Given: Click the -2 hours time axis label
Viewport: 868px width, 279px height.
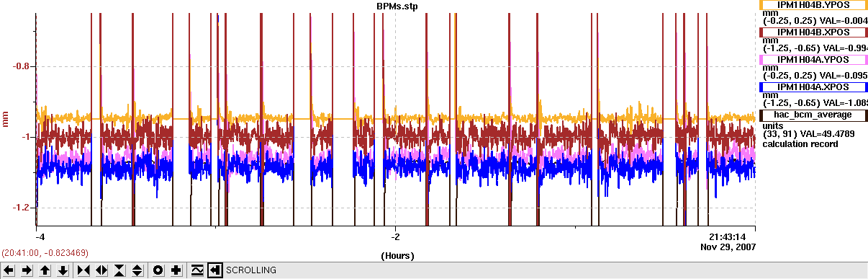Looking at the screenshot, I should coord(395,236).
